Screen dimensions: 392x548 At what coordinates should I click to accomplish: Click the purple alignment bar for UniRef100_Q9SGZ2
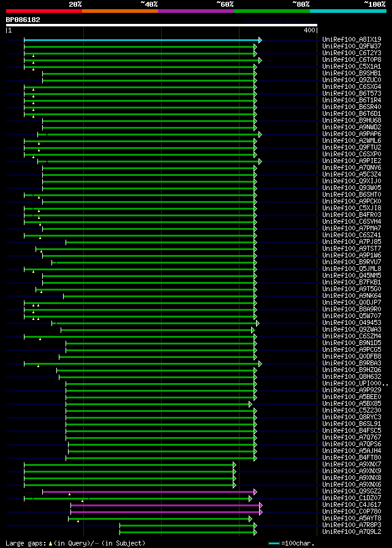tap(148, 492)
